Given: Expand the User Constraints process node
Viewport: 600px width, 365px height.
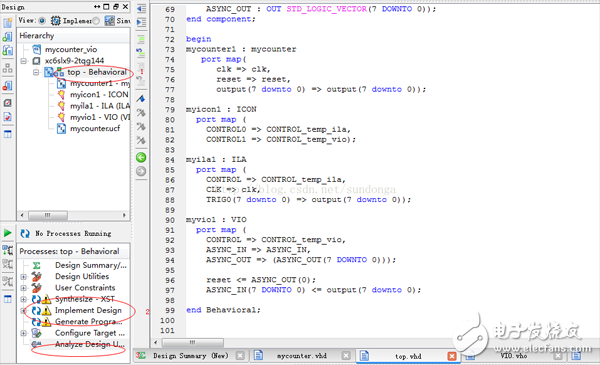Looking at the screenshot, I should coord(24,288).
